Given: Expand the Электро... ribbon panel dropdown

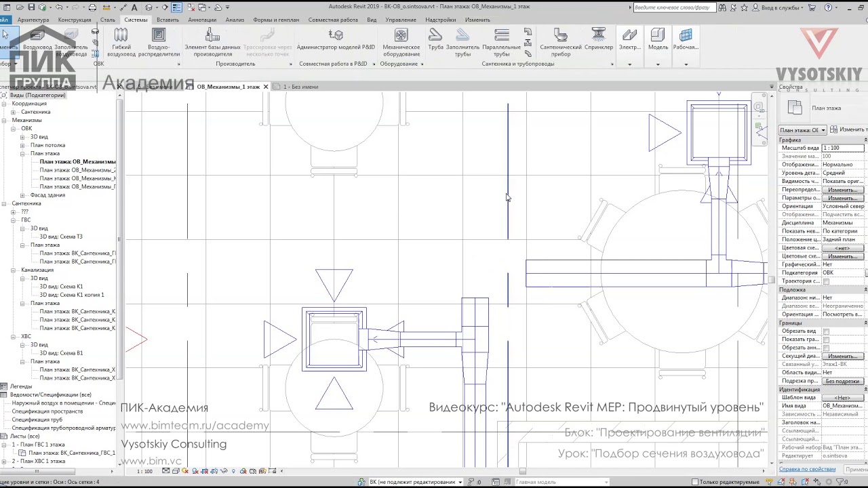Looking at the screenshot, I should click(x=629, y=64).
